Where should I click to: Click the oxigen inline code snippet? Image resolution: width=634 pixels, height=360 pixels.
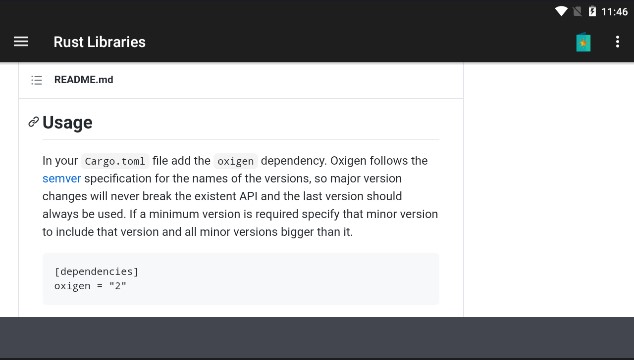point(235,161)
